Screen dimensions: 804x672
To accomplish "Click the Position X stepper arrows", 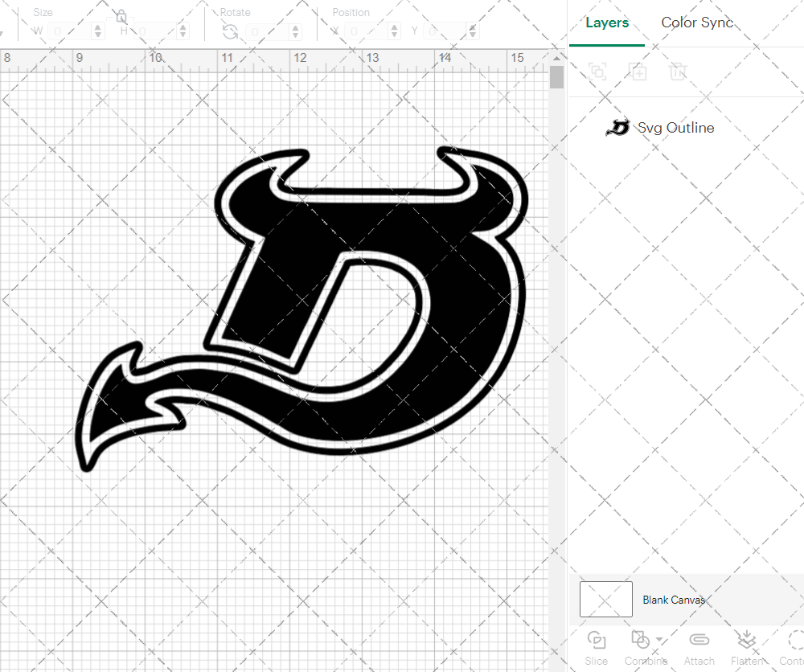I will point(394,32).
